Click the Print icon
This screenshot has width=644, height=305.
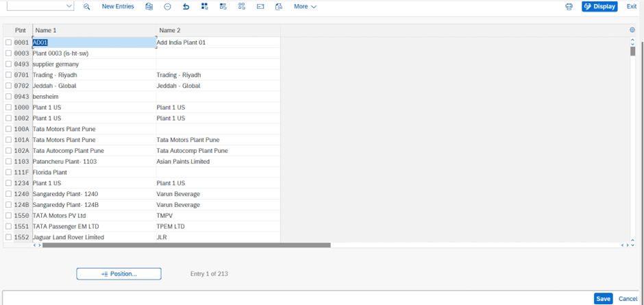(569, 7)
